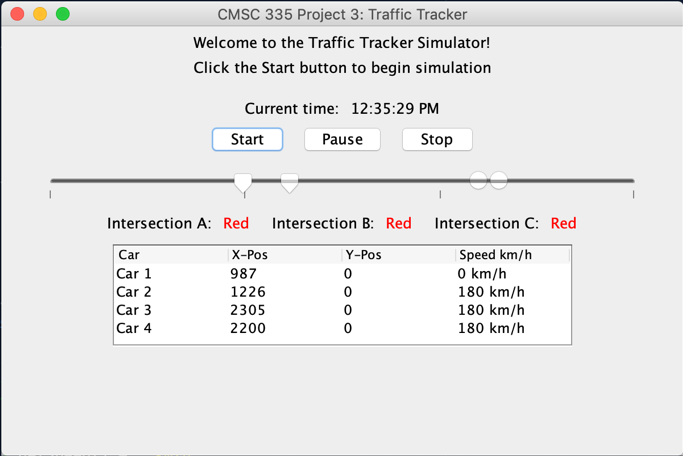Image resolution: width=683 pixels, height=456 pixels.
Task: Pause the traffic simulation
Action: pyautogui.click(x=342, y=139)
